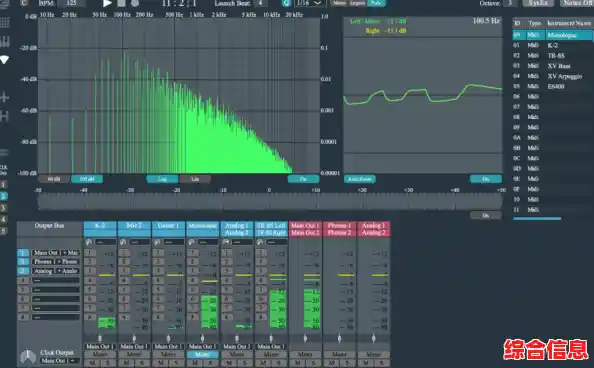594x368 pixels.
Task: Arm recording with the Record button
Action: (x=135, y=3)
